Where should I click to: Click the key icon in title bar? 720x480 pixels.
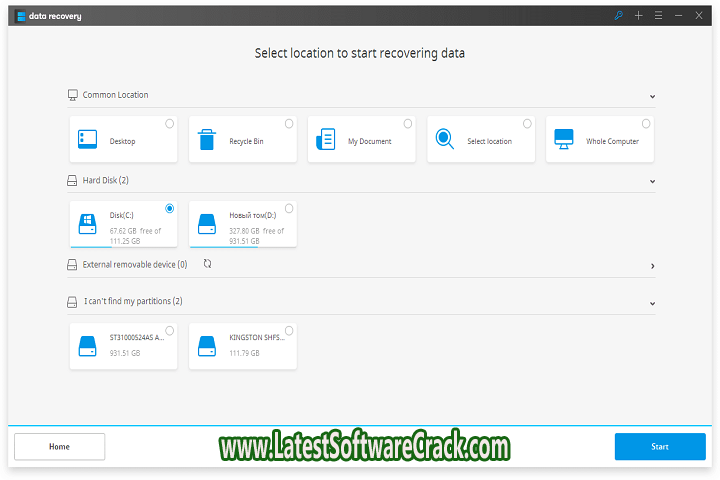click(617, 15)
